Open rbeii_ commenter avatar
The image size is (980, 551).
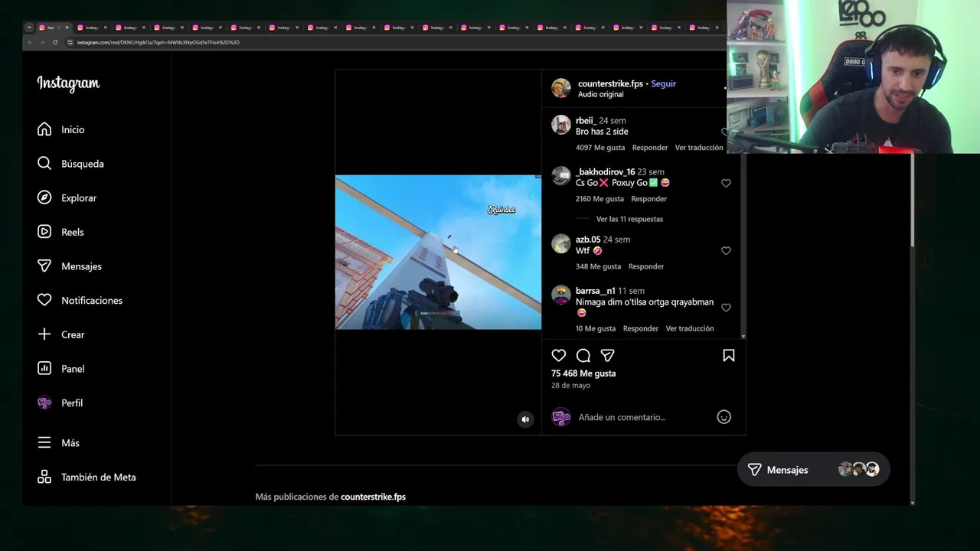[561, 125]
